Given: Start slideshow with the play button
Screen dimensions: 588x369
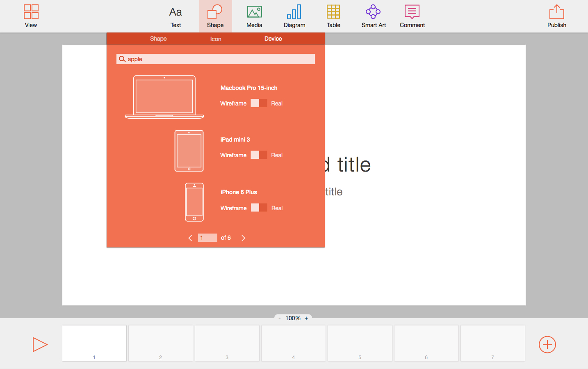Looking at the screenshot, I should click(40, 344).
